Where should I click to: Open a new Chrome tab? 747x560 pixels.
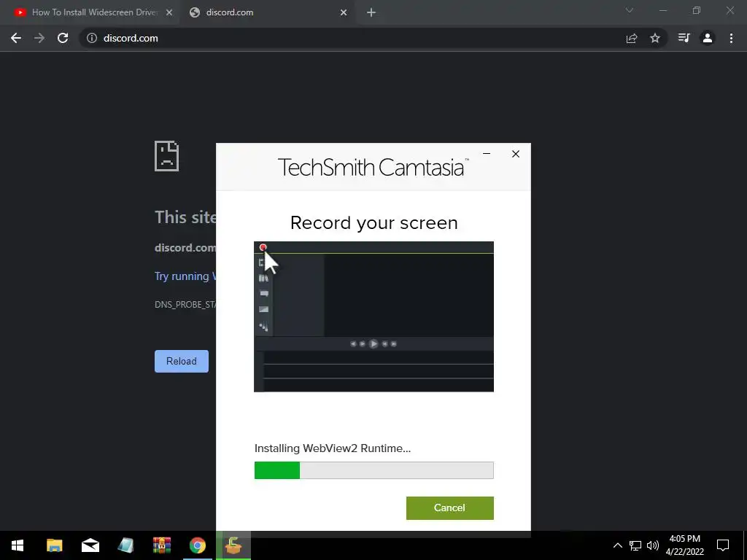371,12
